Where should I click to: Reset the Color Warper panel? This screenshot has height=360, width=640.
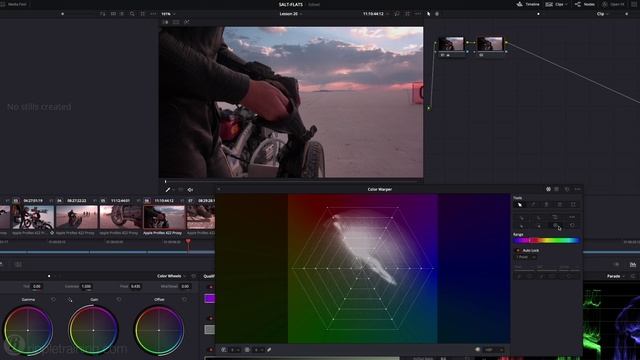(567, 189)
